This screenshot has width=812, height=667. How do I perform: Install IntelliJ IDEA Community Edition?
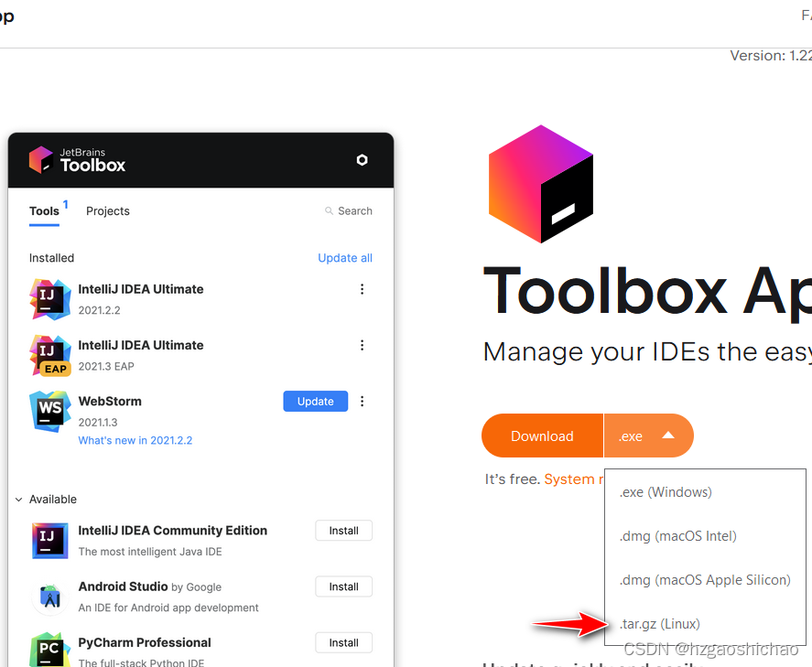click(x=344, y=531)
